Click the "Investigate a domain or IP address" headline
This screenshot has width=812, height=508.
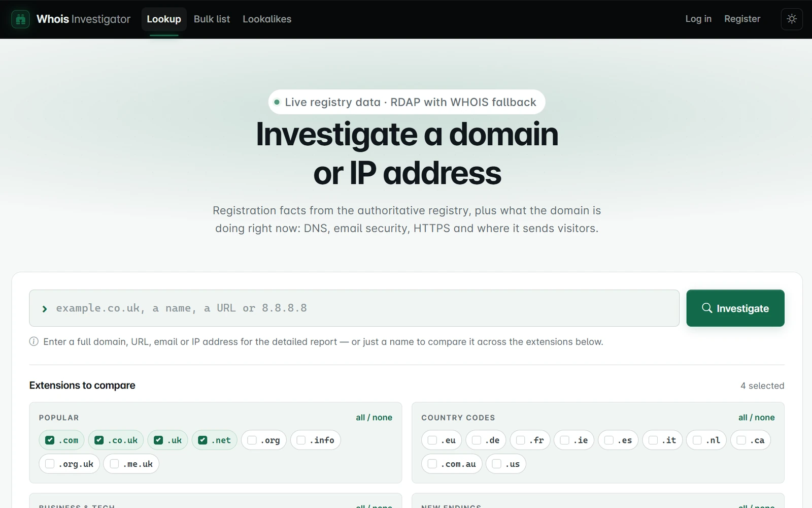tap(407, 153)
